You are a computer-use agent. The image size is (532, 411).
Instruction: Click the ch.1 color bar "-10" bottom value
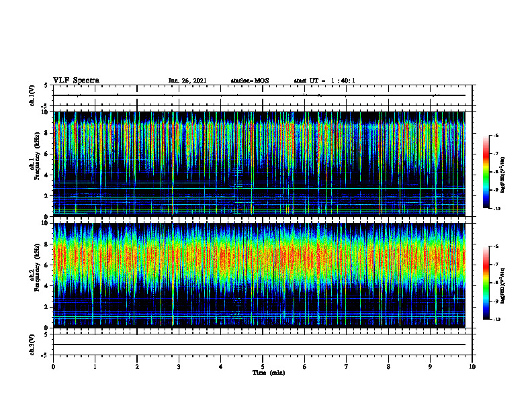point(496,209)
